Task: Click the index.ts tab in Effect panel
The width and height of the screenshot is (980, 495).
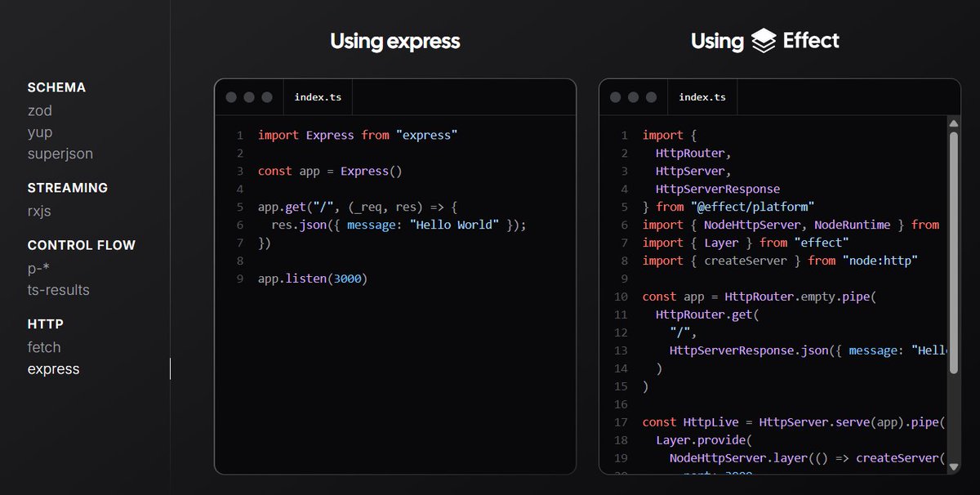Action: (x=702, y=97)
